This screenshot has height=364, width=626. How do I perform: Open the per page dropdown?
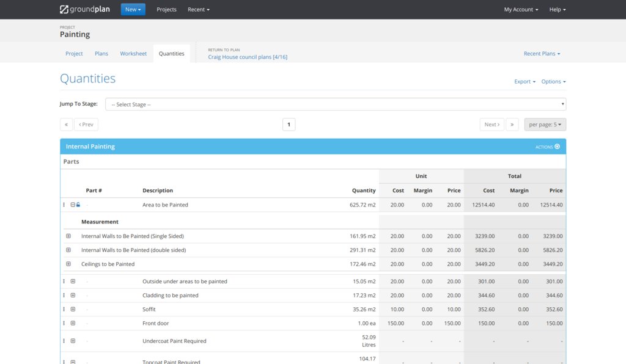tap(545, 125)
